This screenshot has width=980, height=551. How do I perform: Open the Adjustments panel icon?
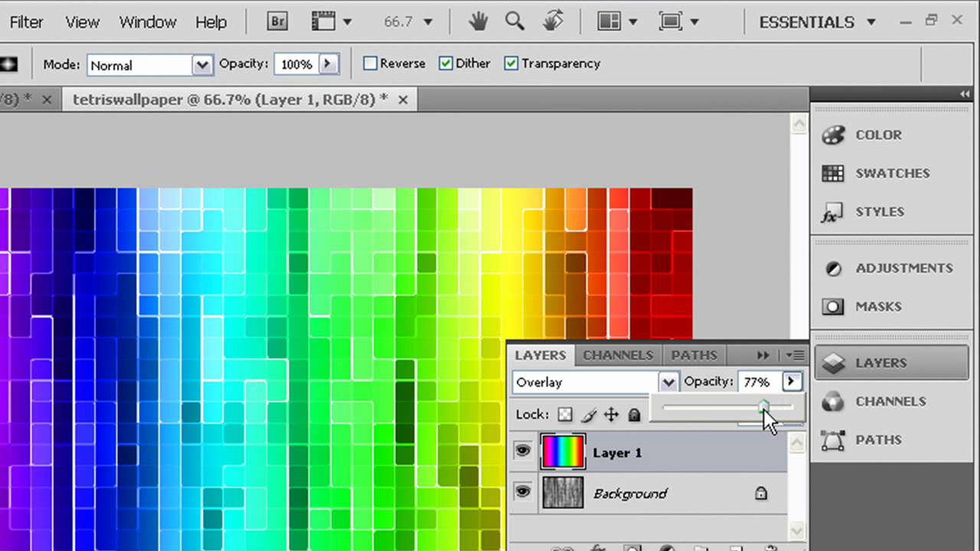tap(833, 269)
